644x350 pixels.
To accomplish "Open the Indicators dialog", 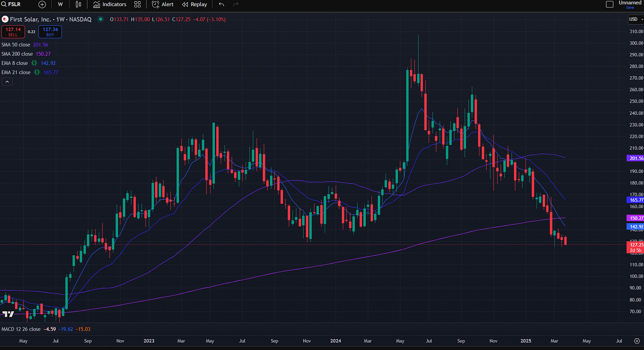I will [x=110, y=4].
